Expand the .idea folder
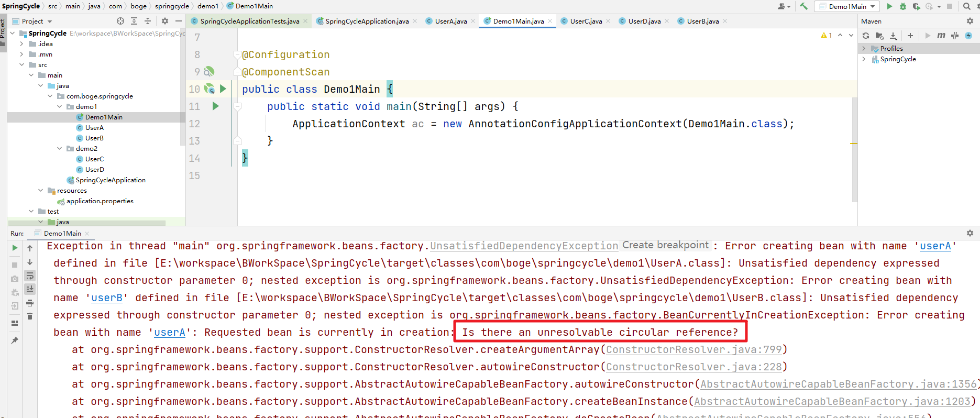The image size is (980, 418). pyautogui.click(x=21, y=43)
